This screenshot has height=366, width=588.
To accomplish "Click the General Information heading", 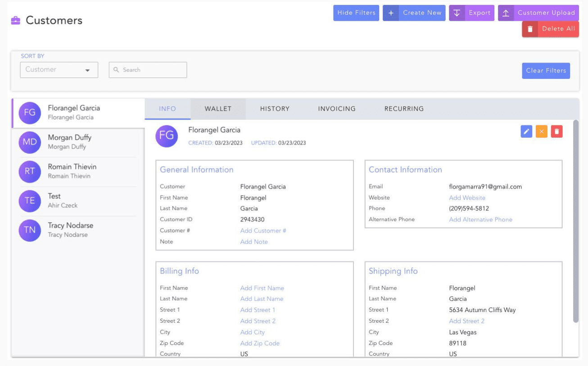I will [x=197, y=170].
